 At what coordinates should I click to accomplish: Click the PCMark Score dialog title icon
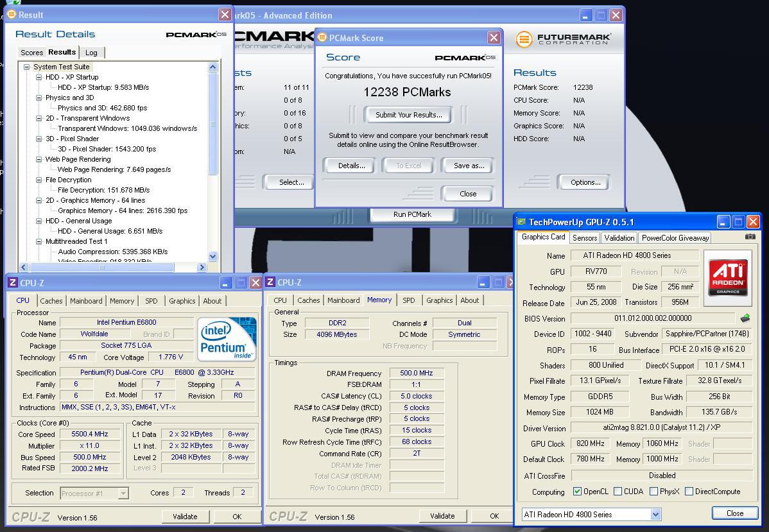click(322, 38)
